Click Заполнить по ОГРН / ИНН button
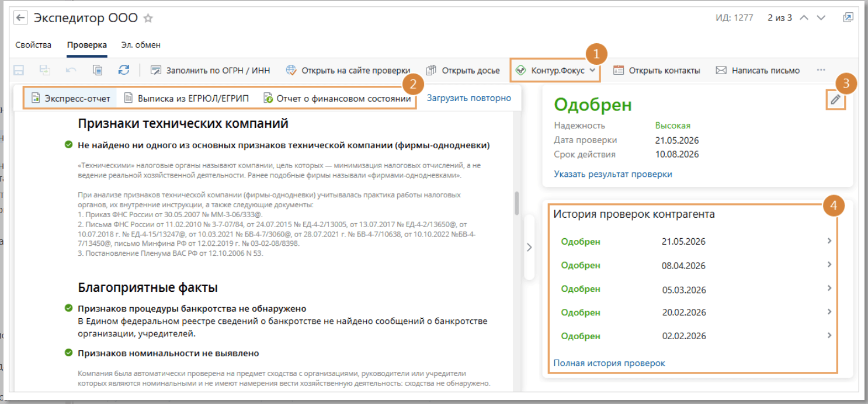Viewport: 868px width, 404px height. point(210,71)
